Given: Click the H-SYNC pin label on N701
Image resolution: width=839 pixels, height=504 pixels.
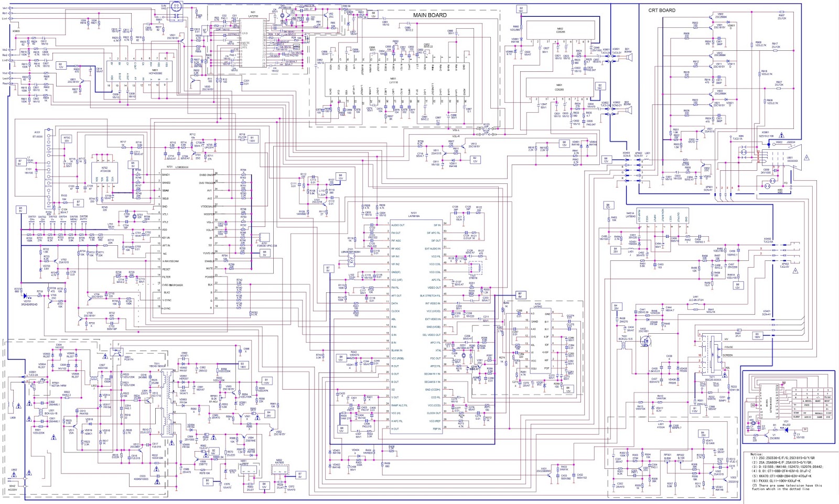Looking at the screenshot, I should click(167, 308).
